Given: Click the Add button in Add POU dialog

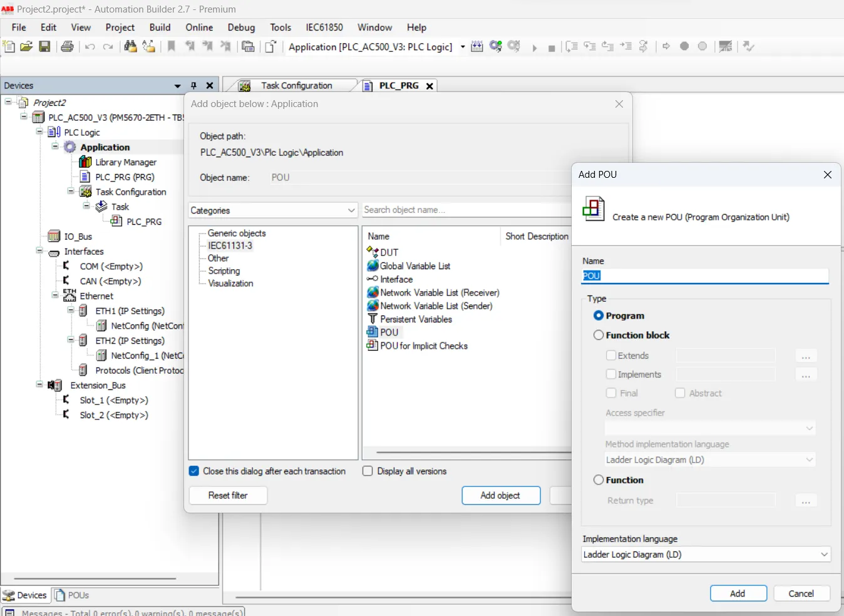Looking at the screenshot, I should coord(738,593).
